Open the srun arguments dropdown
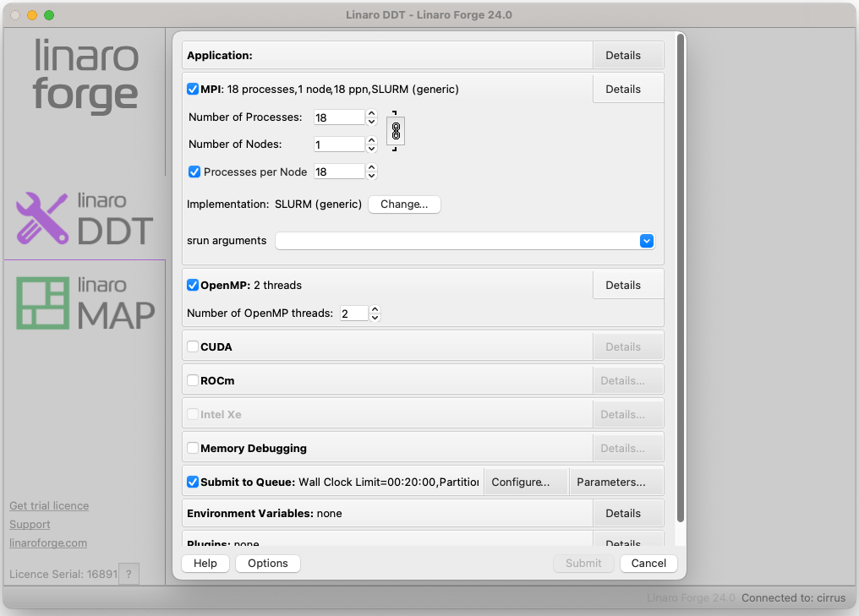Screen dimensions: 859x616 646,241
